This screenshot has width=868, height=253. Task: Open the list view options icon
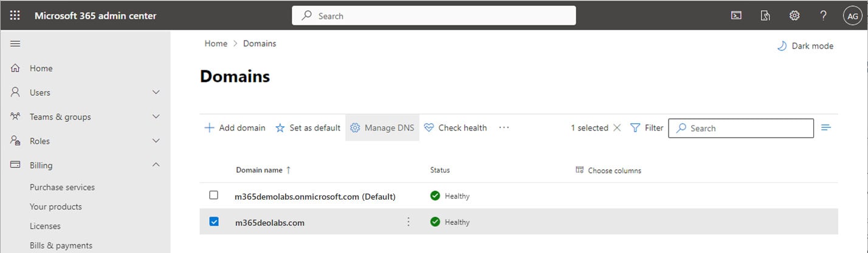click(826, 127)
